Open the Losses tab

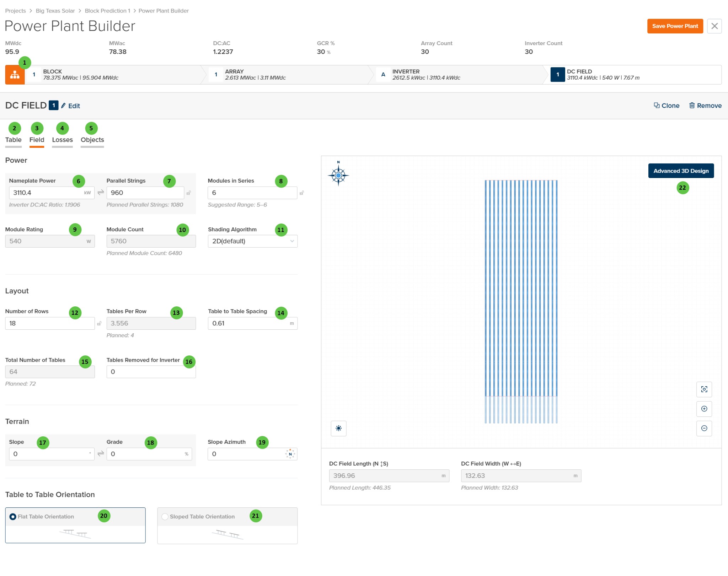point(62,140)
